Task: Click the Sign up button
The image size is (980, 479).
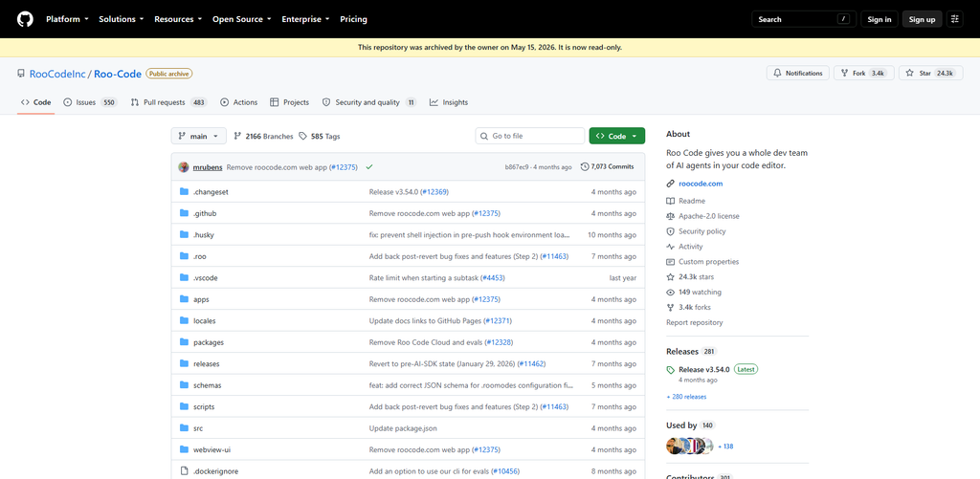Action: point(922,19)
